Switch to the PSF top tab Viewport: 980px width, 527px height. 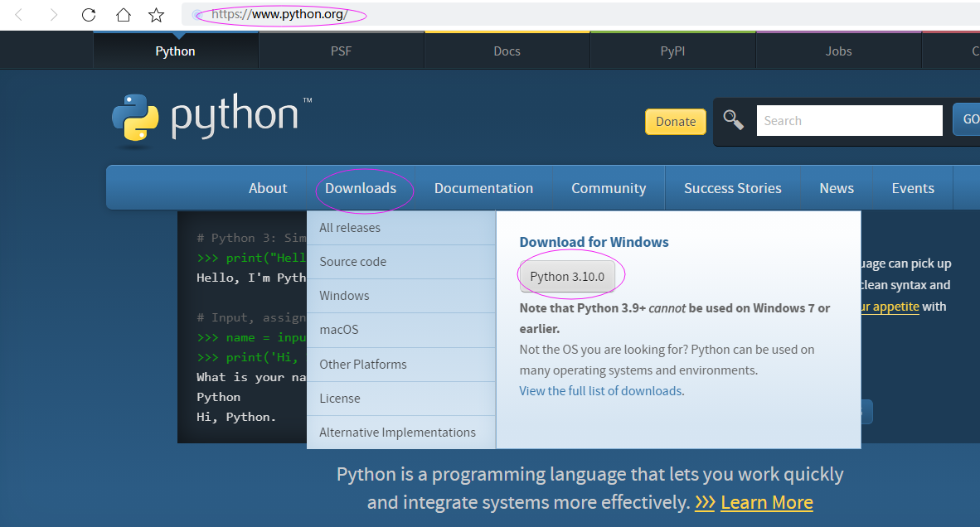(342, 51)
